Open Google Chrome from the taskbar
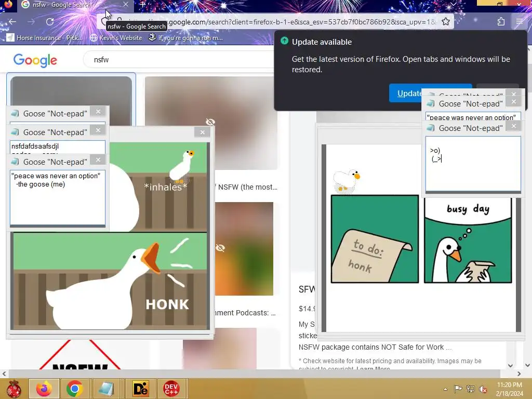532x399 pixels. (75, 389)
